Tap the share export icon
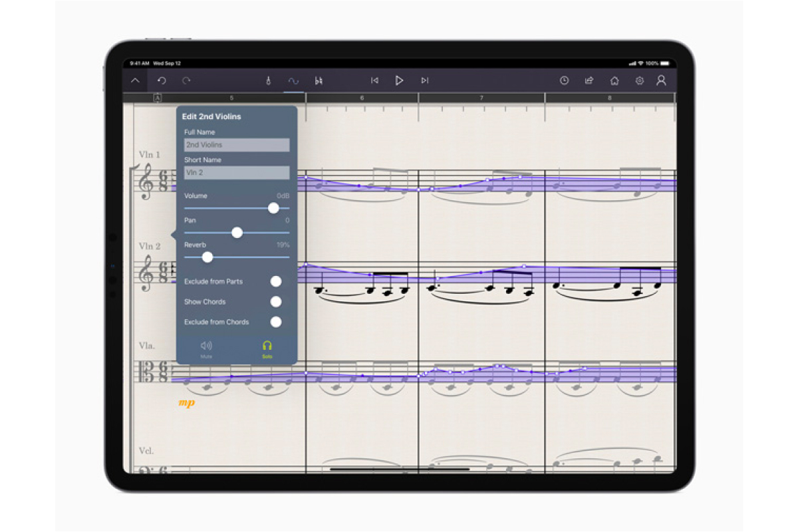This screenshot has width=798, height=532. (589, 80)
